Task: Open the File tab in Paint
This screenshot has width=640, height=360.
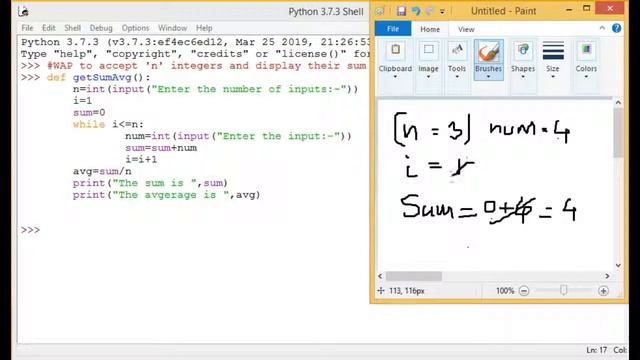Action: point(393,29)
